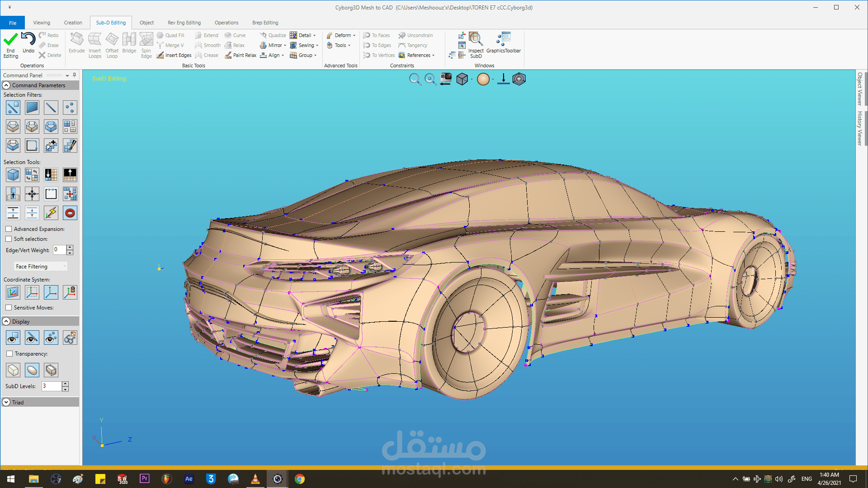The width and height of the screenshot is (868, 488).
Task: Open the Mirror dropdown menu
Action: point(285,45)
